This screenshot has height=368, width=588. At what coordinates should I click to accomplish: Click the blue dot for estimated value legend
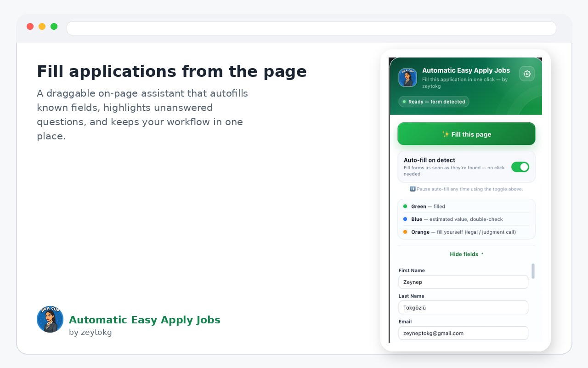point(405,219)
